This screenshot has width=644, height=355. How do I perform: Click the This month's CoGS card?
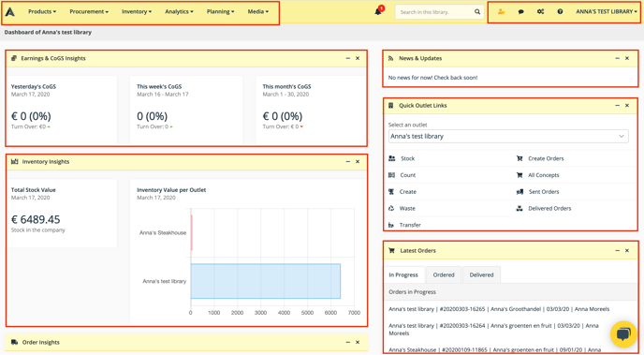tap(311, 110)
